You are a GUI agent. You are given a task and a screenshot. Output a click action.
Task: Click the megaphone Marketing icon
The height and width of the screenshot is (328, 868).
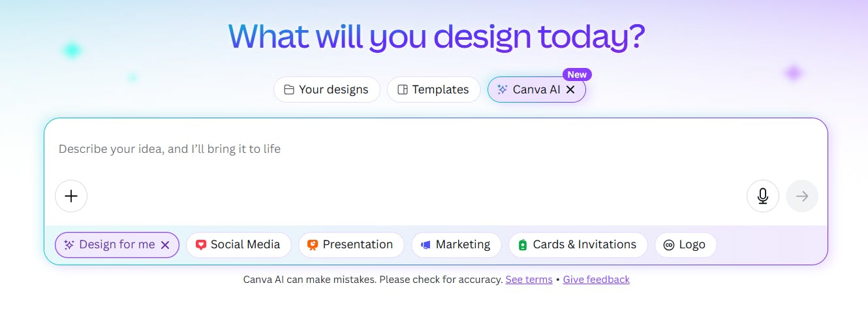[x=426, y=245]
